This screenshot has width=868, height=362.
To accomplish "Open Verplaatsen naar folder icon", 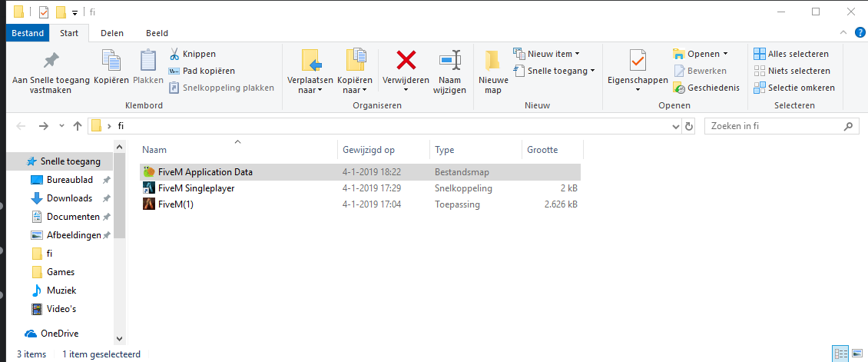I will tap(312, 61).
